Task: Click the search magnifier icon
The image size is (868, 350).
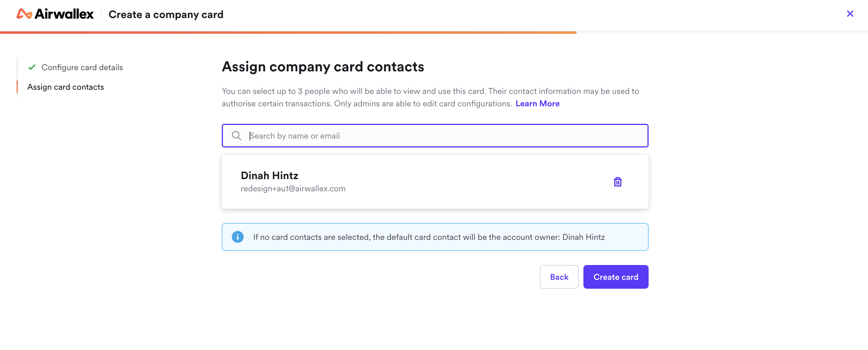Action: point(237,136)
